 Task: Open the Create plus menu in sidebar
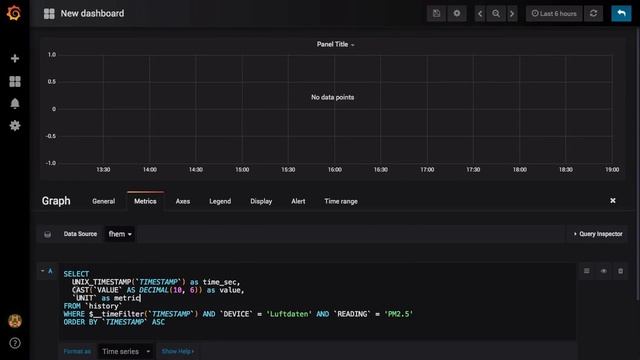pos(15,58)
